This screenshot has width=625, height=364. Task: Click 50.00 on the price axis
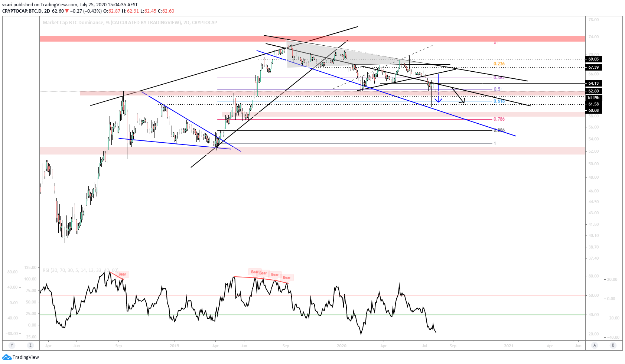(593, 164)
